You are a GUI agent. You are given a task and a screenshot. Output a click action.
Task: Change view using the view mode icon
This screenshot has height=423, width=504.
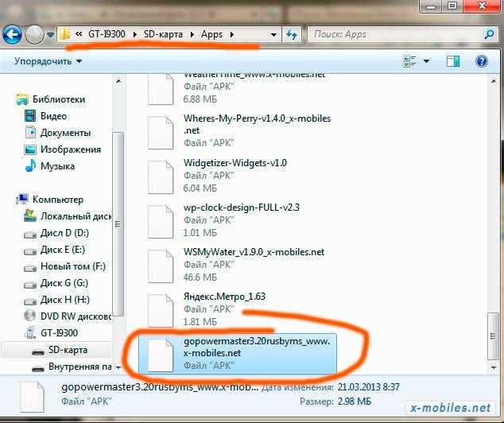tap(409, 61)
